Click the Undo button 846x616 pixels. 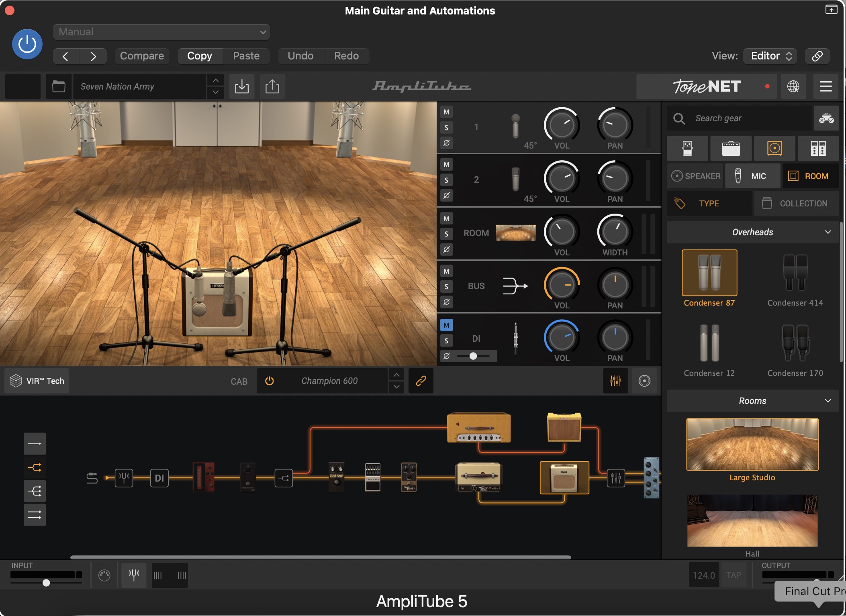[x=300, y=56]
